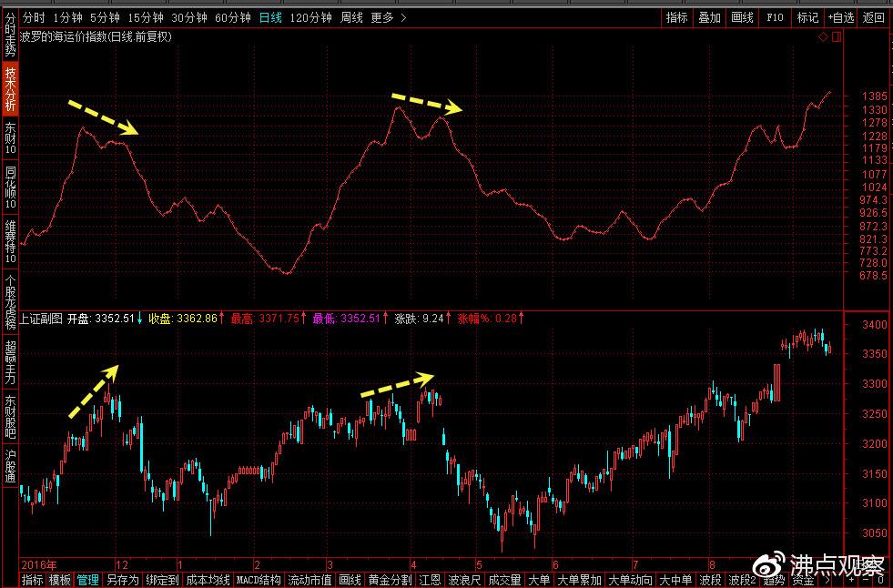Switch to 周线 weekly timeframe tab
893x588 pixels.
[351, 17]
